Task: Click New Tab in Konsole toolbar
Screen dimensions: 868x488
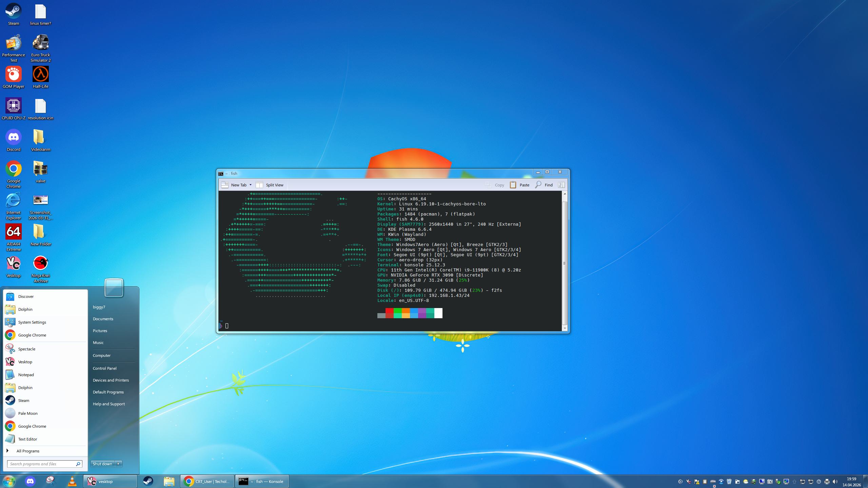Action: [x=234, y=185]
